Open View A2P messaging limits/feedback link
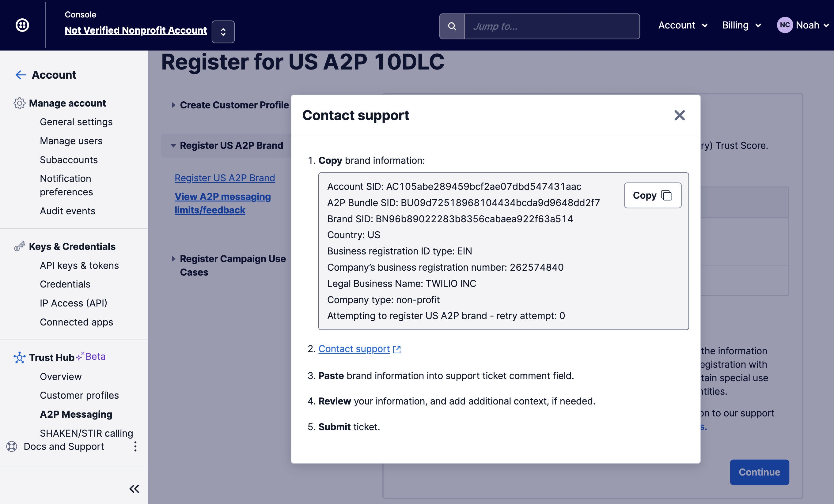This screenshot has width=834, height=504. coord(223,203)
